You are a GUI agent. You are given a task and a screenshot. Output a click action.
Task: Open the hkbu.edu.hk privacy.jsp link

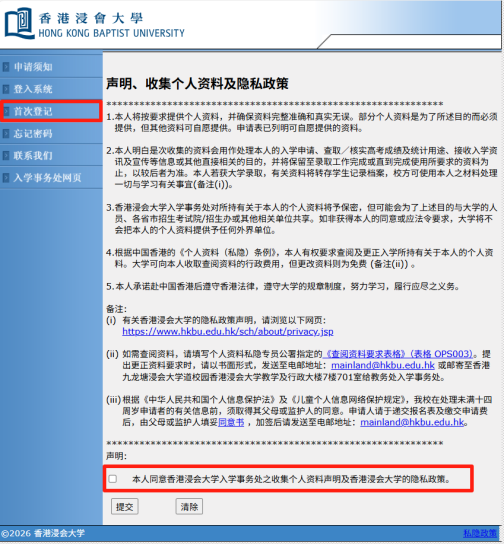click(228, 332)
